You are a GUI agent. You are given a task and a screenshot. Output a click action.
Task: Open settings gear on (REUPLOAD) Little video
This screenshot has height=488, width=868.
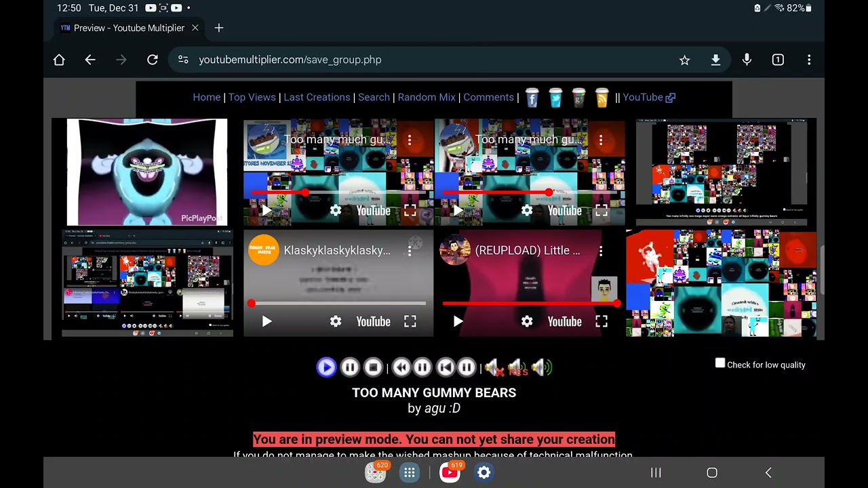[527, 321]
